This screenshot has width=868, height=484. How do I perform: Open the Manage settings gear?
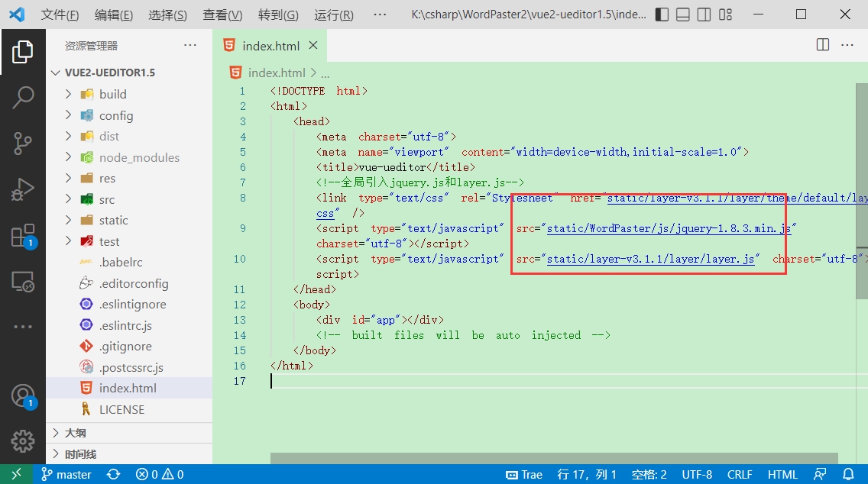[23, 440]
